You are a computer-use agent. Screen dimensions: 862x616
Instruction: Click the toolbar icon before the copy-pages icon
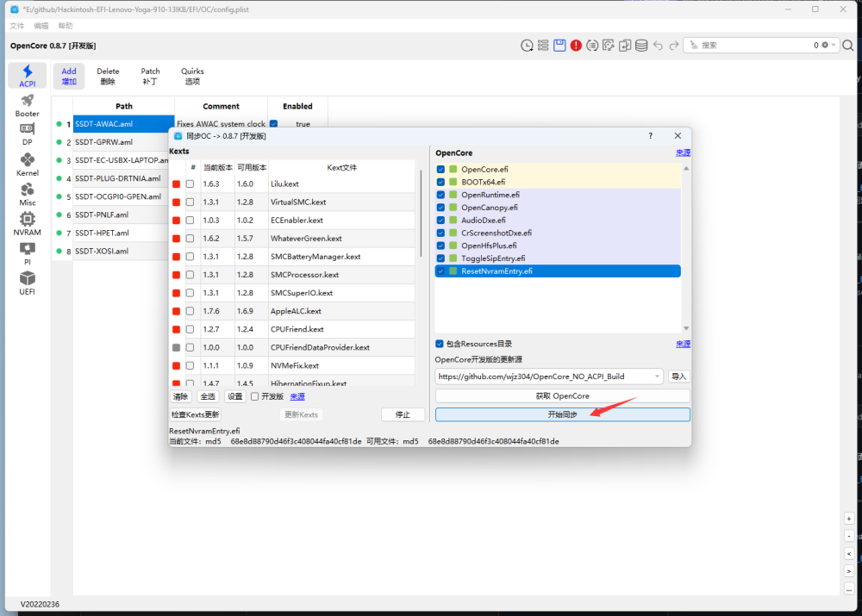pos(609,46)
